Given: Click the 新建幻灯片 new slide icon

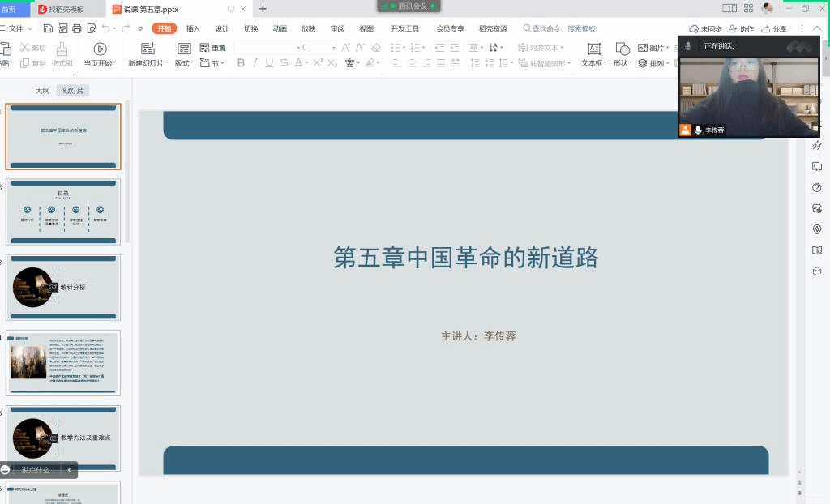Looking at the screenshot, I should coord(148,49).
